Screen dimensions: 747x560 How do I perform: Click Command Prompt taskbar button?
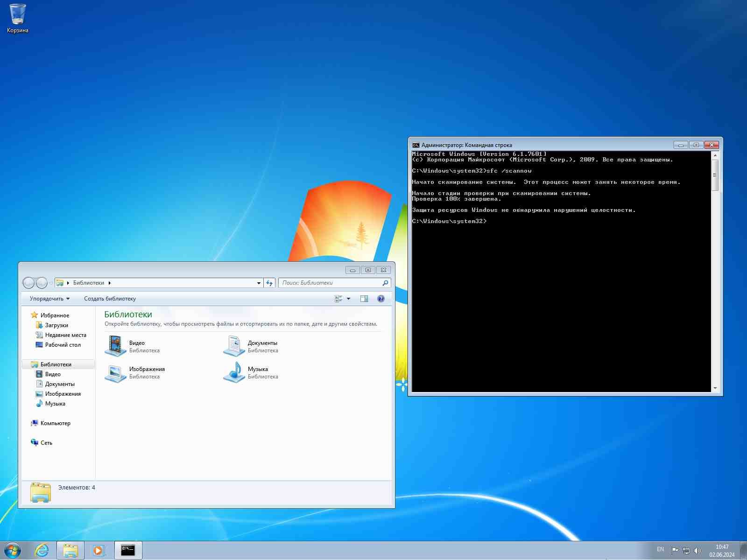click(128, 551)
